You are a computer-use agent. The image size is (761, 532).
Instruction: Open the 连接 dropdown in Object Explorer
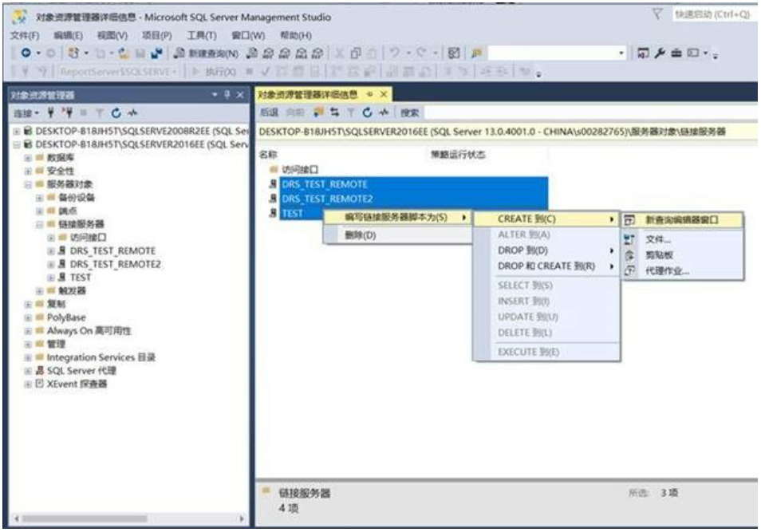click(26, 113)
